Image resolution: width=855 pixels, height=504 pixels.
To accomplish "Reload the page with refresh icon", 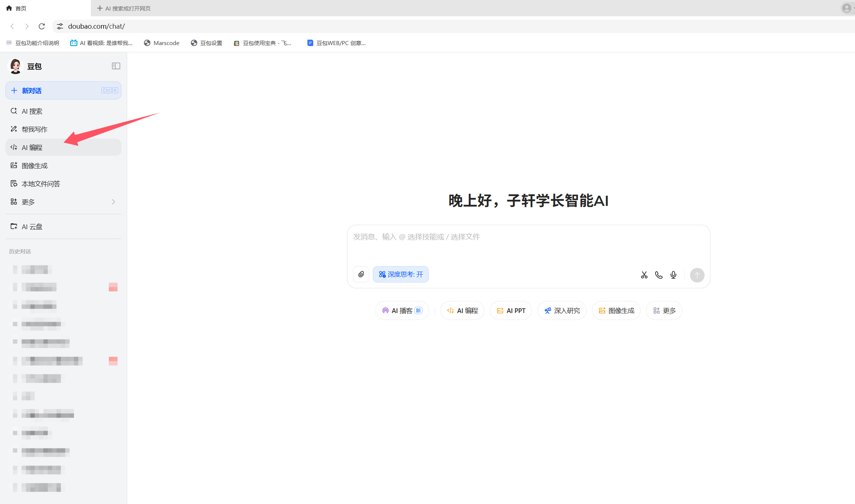I will (x=42, y=26).
